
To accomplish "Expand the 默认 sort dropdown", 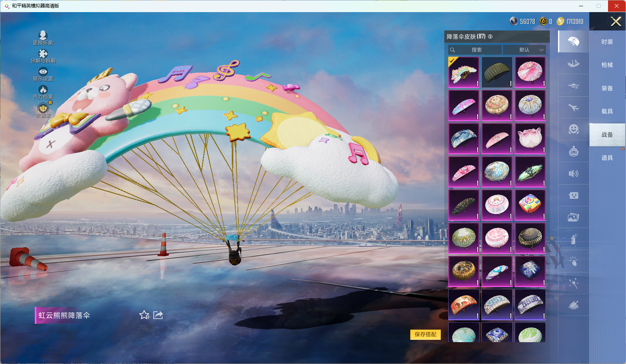I will (524, 50).
